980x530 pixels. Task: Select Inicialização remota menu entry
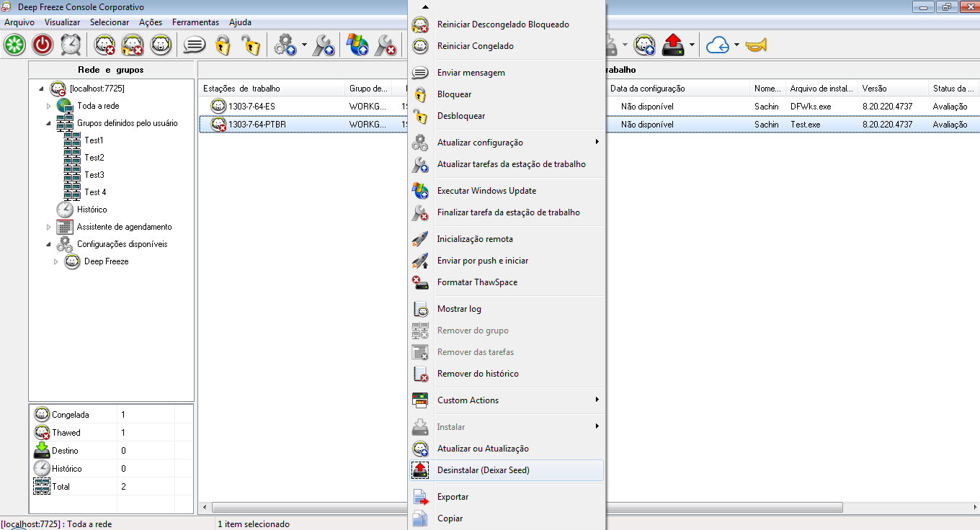507,239
